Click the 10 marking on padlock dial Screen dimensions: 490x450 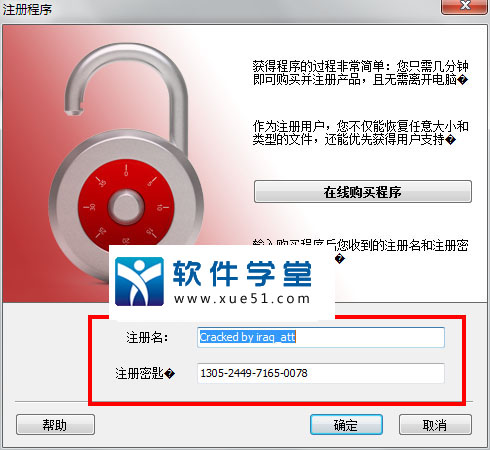(x=160, y=208)
